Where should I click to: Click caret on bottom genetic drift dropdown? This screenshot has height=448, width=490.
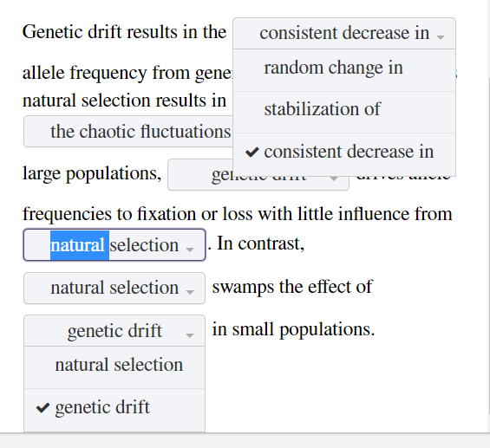point(190,335)
